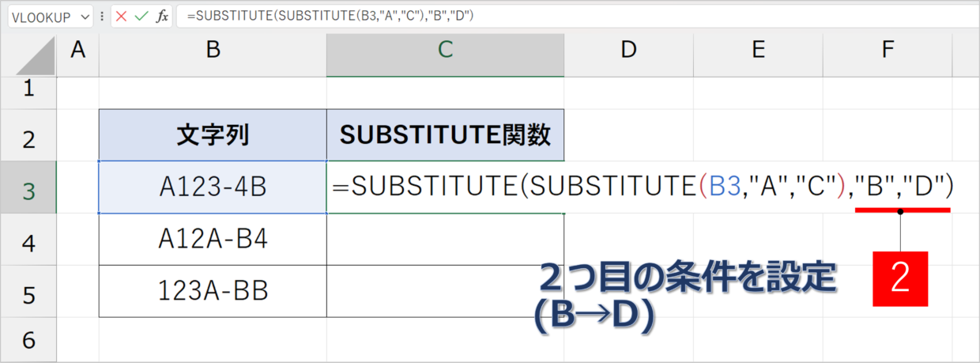Confirm the formula with the checkmark icon
The width and height of the screenshot is (980, 363).
pos(141,16)
